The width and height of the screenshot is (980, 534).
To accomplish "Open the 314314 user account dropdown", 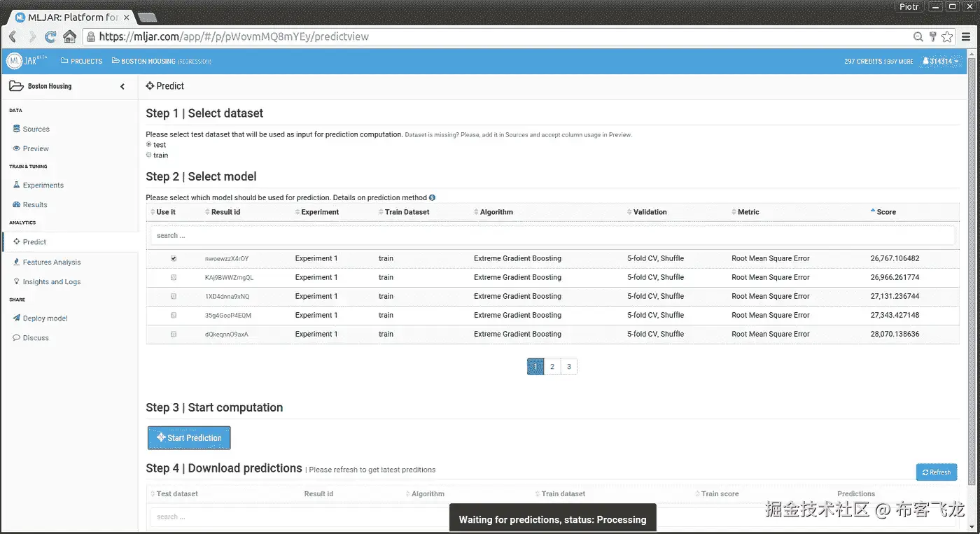I will tap(941, 62).
